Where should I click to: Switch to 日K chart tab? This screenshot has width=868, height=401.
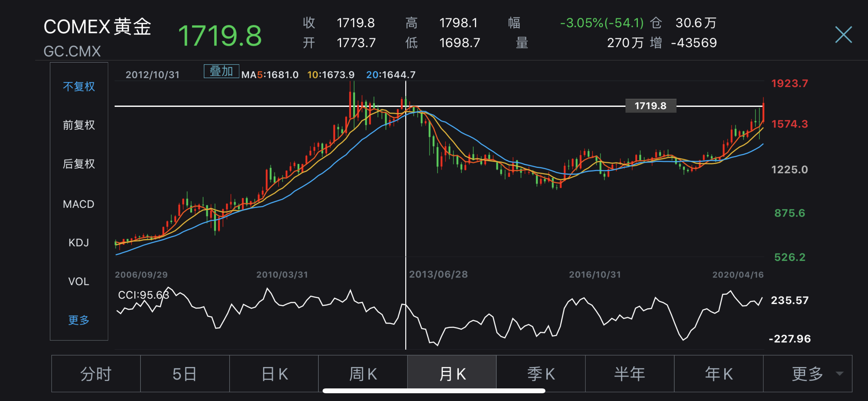pos(274,373)
